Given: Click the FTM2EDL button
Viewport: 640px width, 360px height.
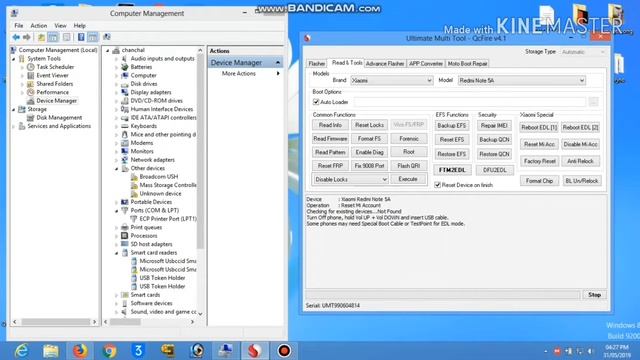Looking at the screenshot, I should pos(452,170).
